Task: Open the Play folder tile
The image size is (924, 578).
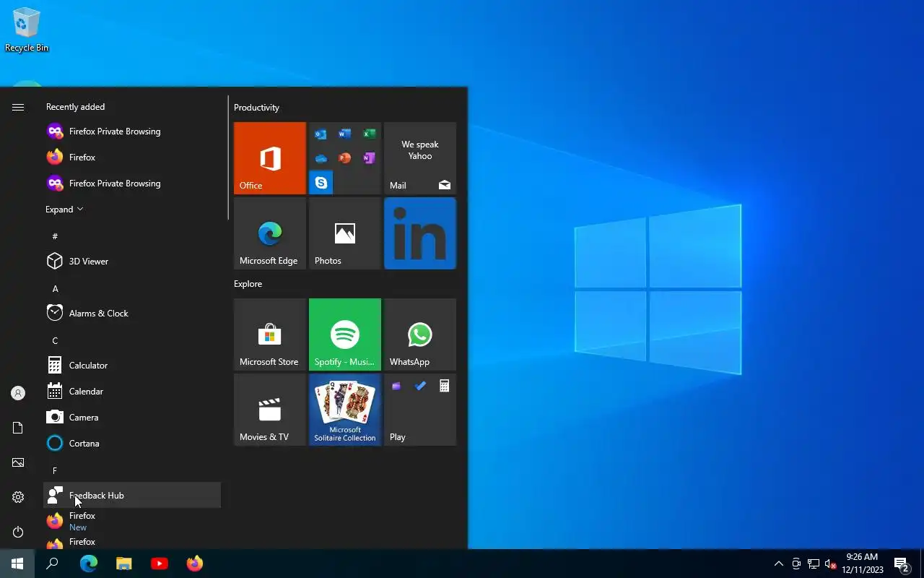Action: pos(420,410)
